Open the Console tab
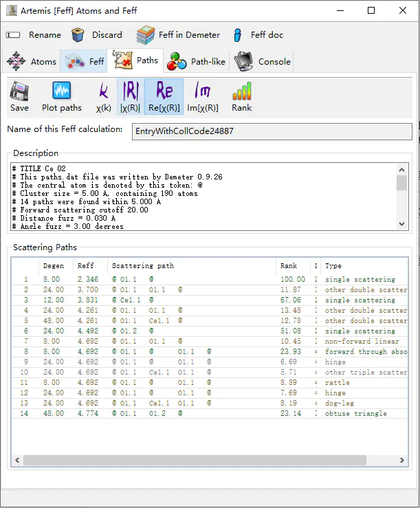The image size is (420, 508). click(263, 62)
